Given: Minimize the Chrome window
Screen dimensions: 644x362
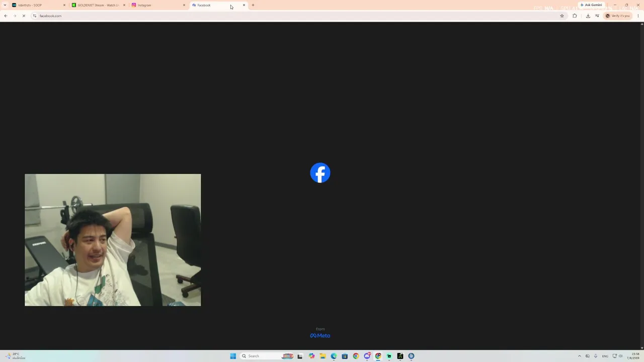Looking at the screenshot, I should [x=615, y=5].
